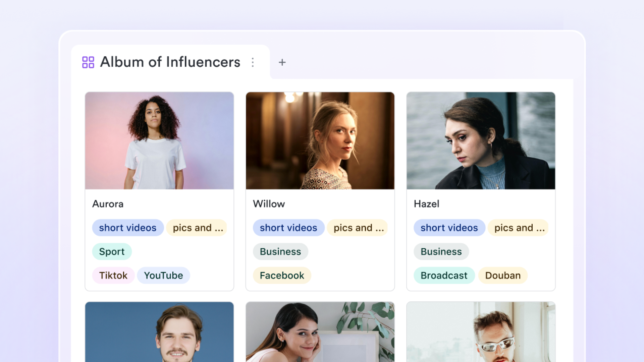
Task: Click the name Aurora
Action: point(108,204)
